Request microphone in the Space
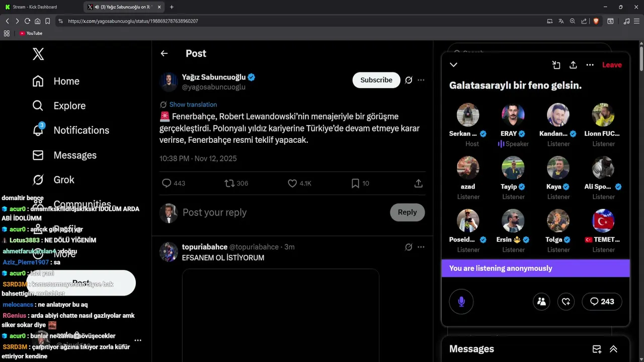 click(461, 302)
